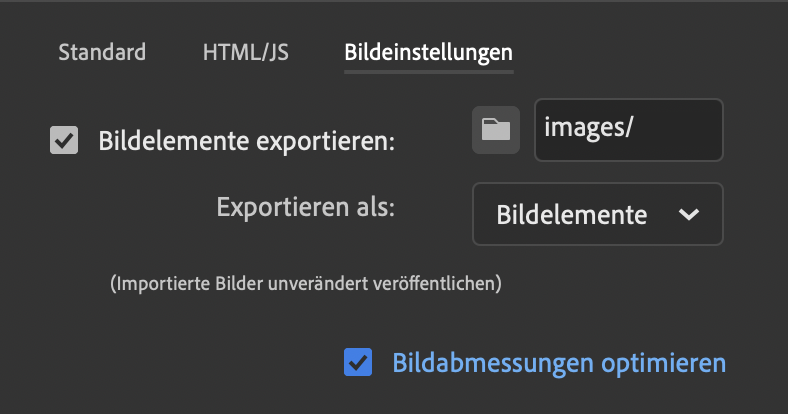Toggle image dimension optimization
This screenshot has height=414, width=788.
pyautogui.click(x=358, y=362)
